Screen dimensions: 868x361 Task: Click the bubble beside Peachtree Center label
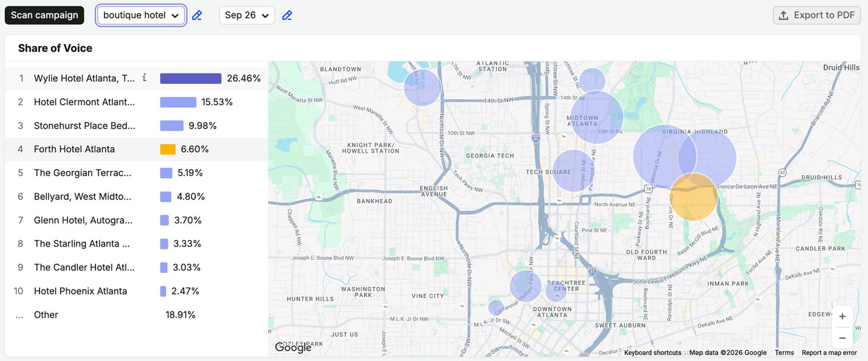coord(556,291)
